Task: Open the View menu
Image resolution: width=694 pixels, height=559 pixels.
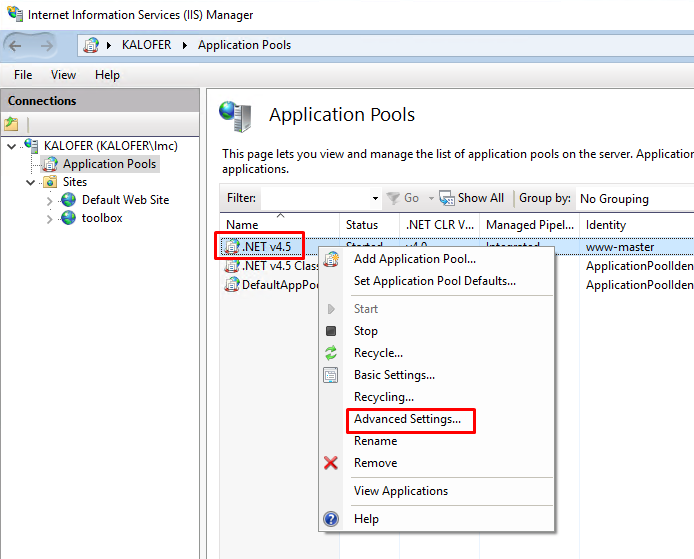Action: (63, 75)
